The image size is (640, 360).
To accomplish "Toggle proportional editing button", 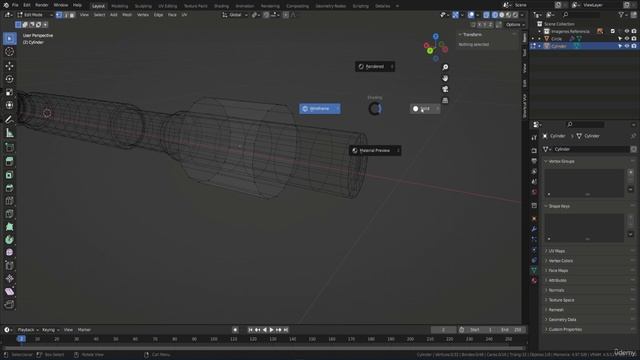I will pyautogui.click(x=286, y=15).
